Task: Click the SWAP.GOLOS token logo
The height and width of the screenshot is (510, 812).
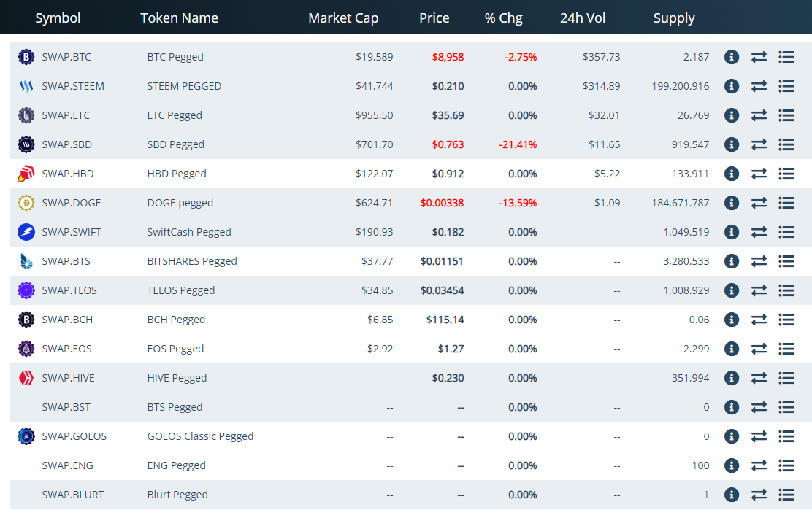Action: (x=26, y=436)
